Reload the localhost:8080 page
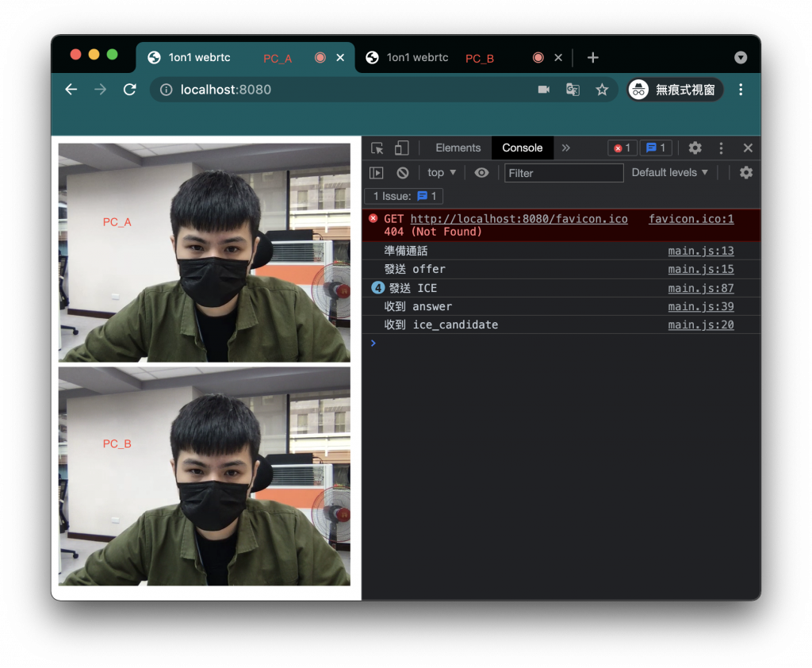The height and width of the screenshot is (668, 812). click(x=129, y=90)
